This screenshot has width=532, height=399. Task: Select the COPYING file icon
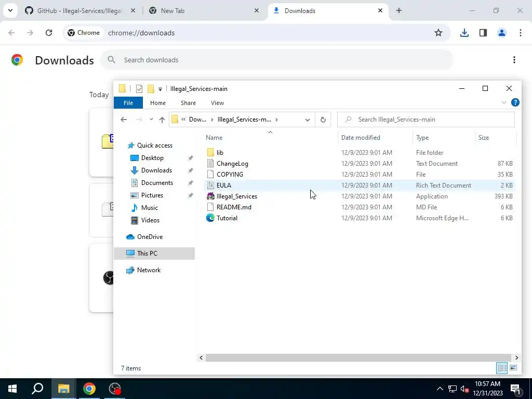(210, 175)
